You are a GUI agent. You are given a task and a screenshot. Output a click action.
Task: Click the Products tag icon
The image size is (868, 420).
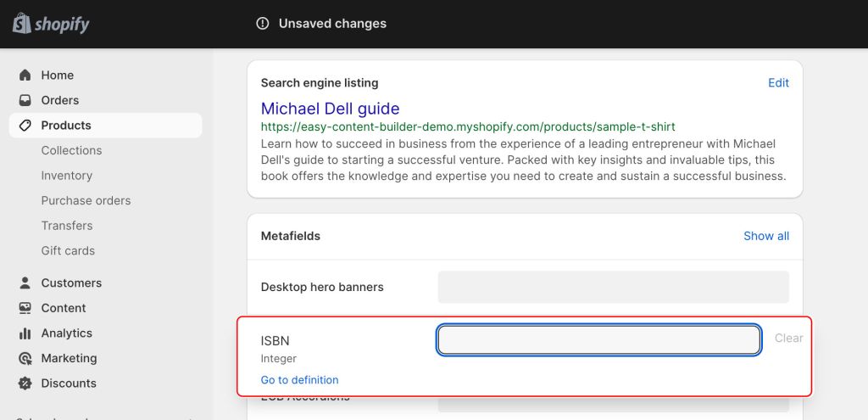click(25, 126)
